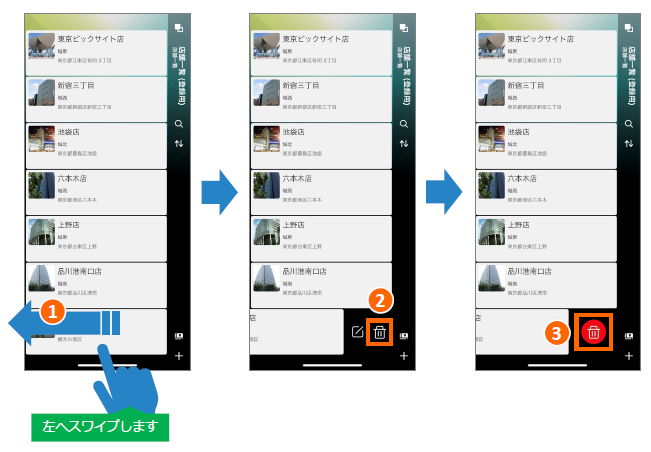Tap the pencil edit icon beside the trash
The image size is (651, 452).
click(x=358, y=332)
